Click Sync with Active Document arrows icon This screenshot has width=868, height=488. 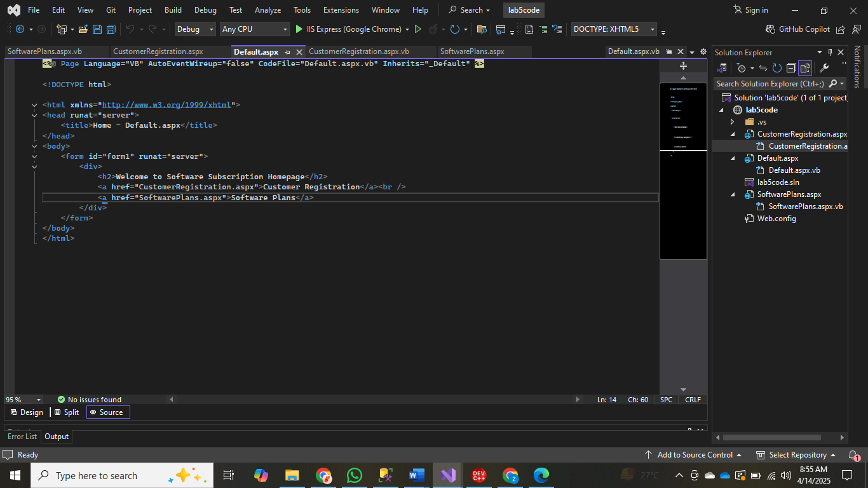coord(763,68)
